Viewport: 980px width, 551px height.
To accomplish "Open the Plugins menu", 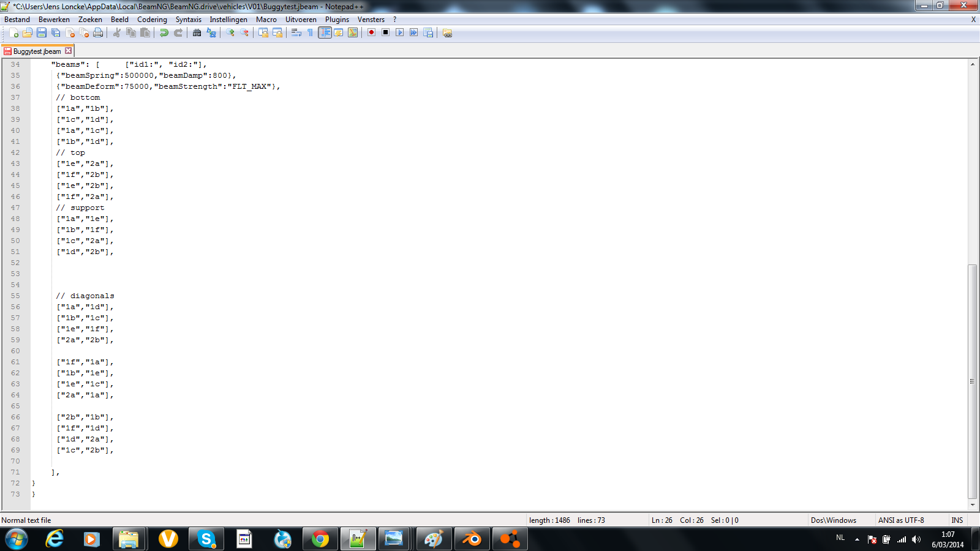I will pos(337,20).
